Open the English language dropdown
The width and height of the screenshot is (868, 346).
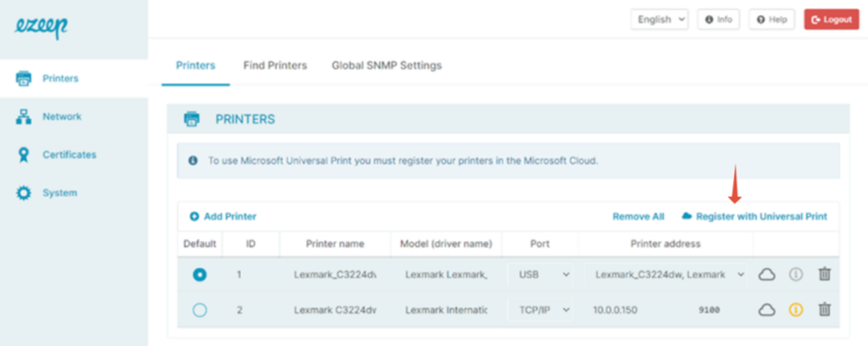coord(659,20)
